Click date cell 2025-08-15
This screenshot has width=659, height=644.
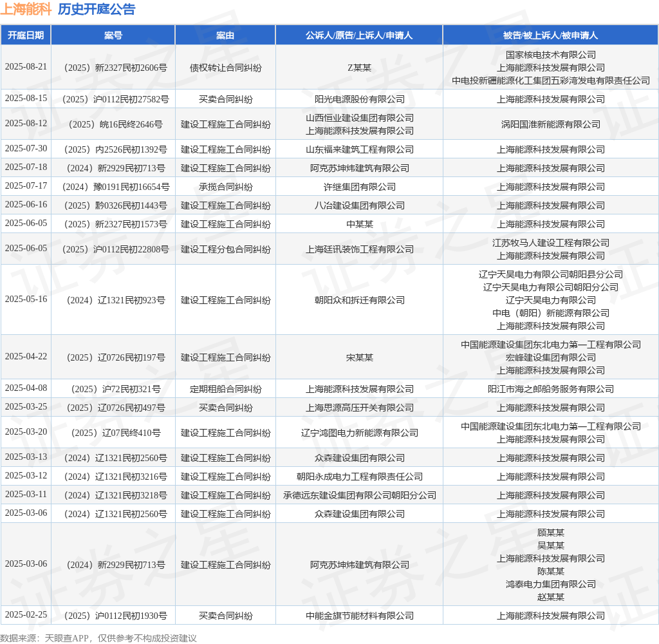click(26, 98)
